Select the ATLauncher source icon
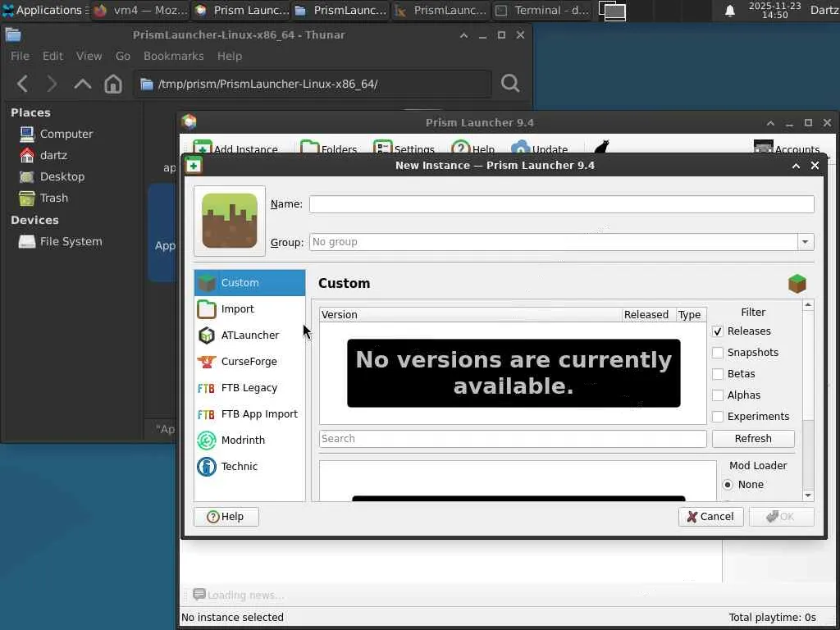 click(x=206, y=336)
